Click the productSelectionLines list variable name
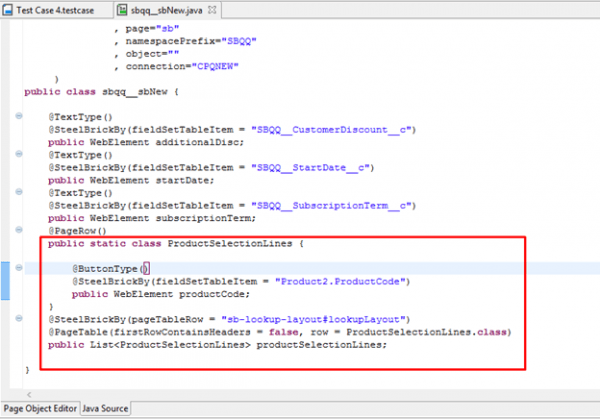Image resolution: width=600 pixels, height=419 pixels. tap(319, 345)
